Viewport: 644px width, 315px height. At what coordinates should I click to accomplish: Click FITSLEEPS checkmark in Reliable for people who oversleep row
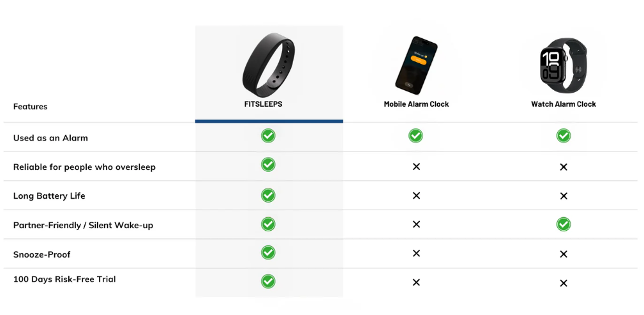tap(268, 164)
